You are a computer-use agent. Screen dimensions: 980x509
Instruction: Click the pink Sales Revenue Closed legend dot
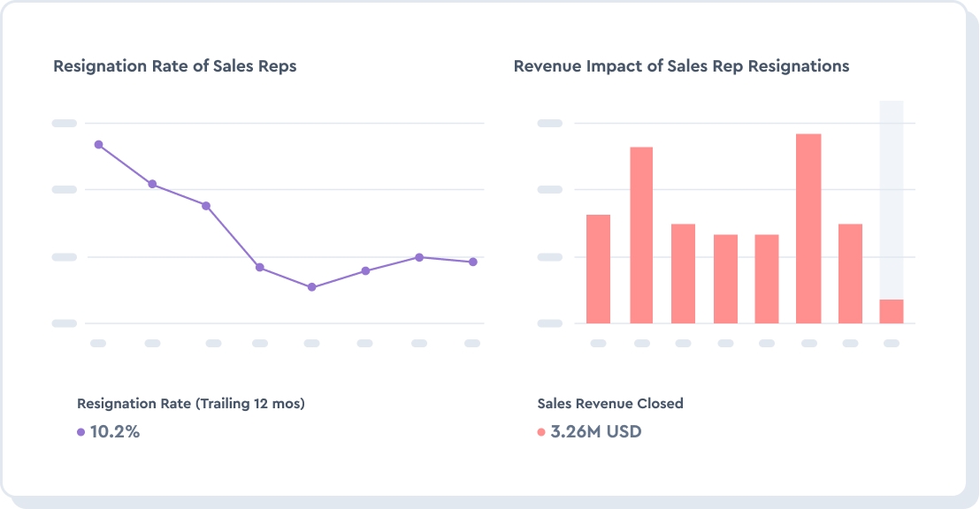(x=541, y=432)
